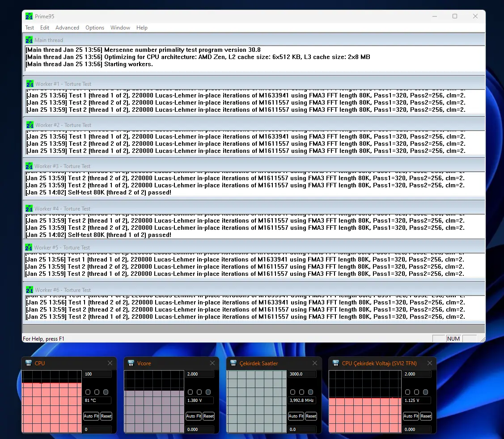The width and height of the screenshot is (504, 439).
Task: Click the Çekirdek Saatler minimum field 0.0
Action: coord(302,429)
